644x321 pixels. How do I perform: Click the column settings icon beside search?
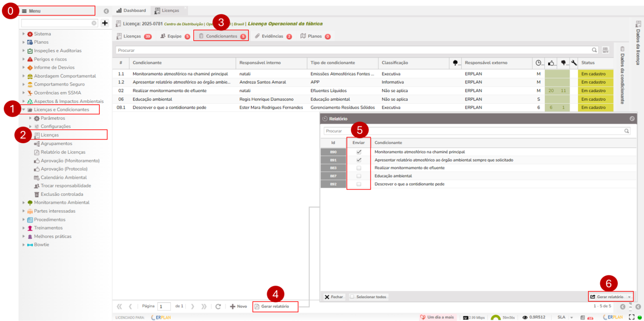605,50
